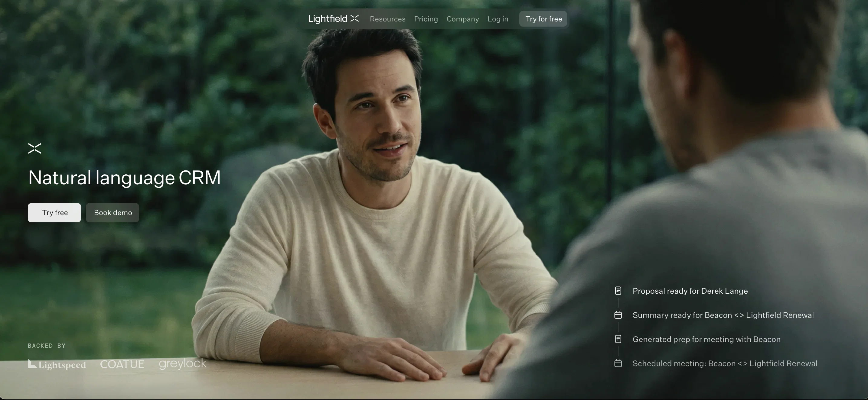Click the document icon beside Proposal ready for Derek Lange
Image resolution: width=868 pixels, height=400 pixels.
pyautogui.click(x=618, y=291)
